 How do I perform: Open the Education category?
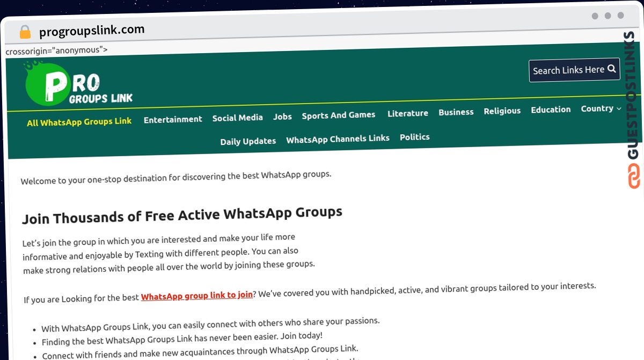point(551,110)
